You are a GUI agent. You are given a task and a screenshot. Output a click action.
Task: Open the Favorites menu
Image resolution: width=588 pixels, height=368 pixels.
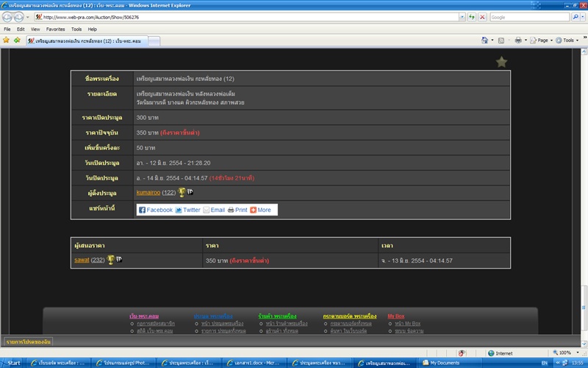pos(55,29)
